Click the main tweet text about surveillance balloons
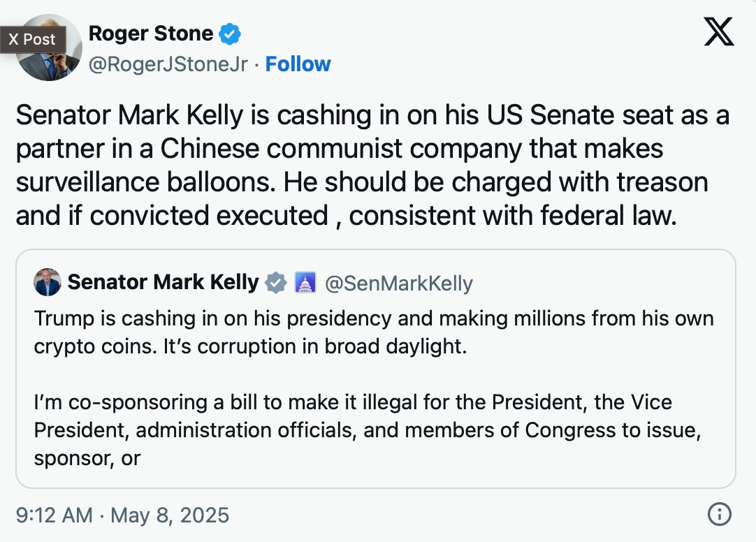 tap(372, 166)
